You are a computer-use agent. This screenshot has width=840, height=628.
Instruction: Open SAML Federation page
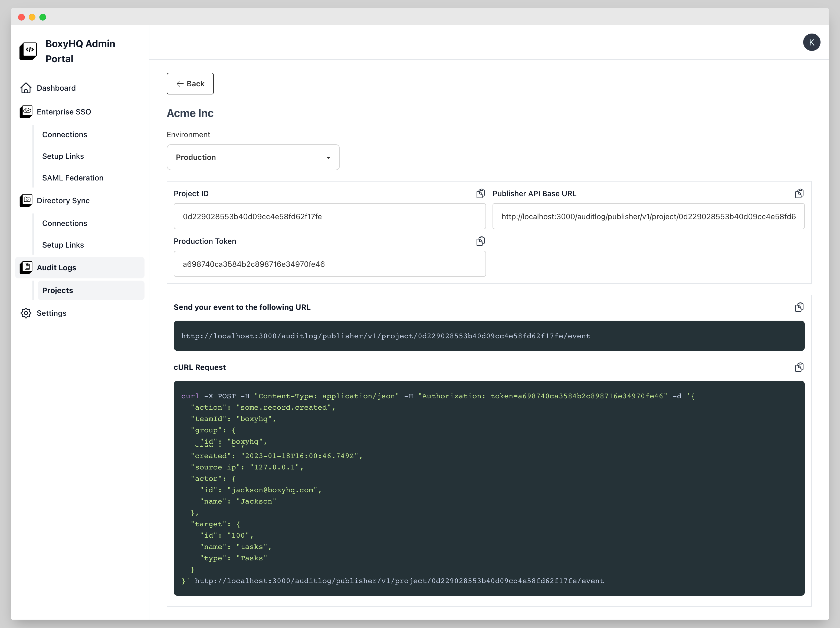coord(73,178)
